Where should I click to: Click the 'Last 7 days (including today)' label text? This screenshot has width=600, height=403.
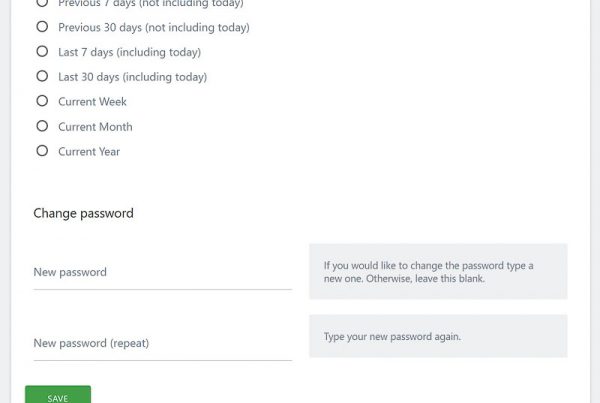[x=129, y=52]
